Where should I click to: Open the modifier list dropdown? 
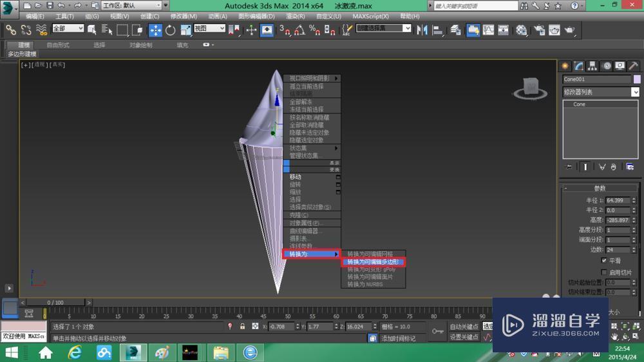601,92
